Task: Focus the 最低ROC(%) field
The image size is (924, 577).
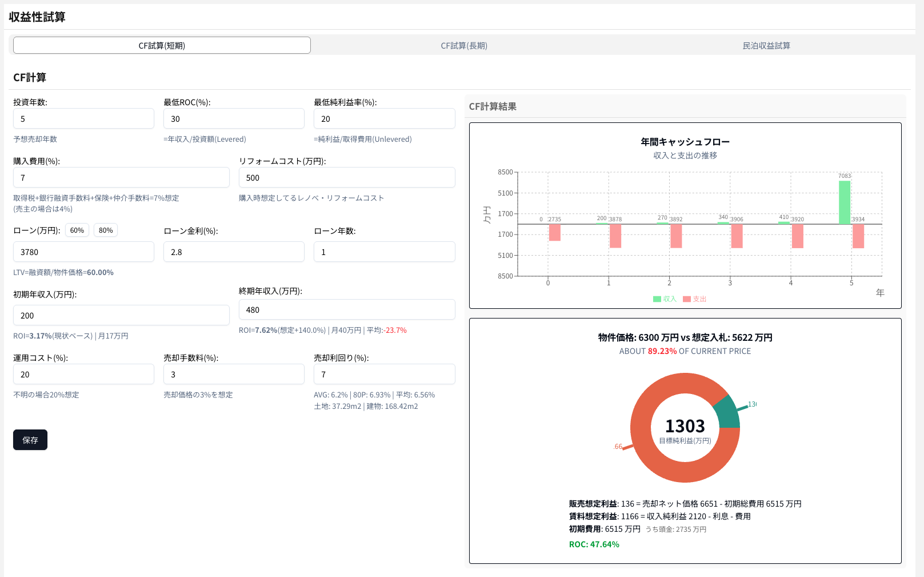Action: click(x=234, y=119)
